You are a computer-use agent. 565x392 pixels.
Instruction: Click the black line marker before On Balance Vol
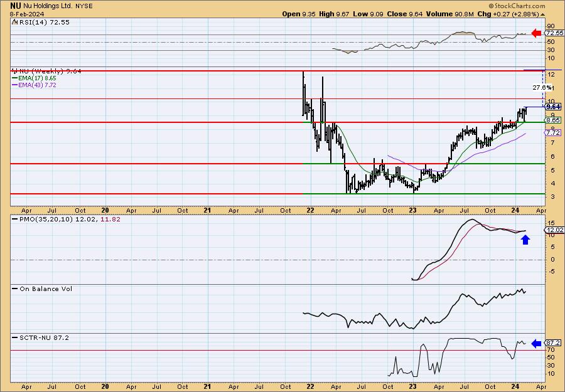(15, 289)
